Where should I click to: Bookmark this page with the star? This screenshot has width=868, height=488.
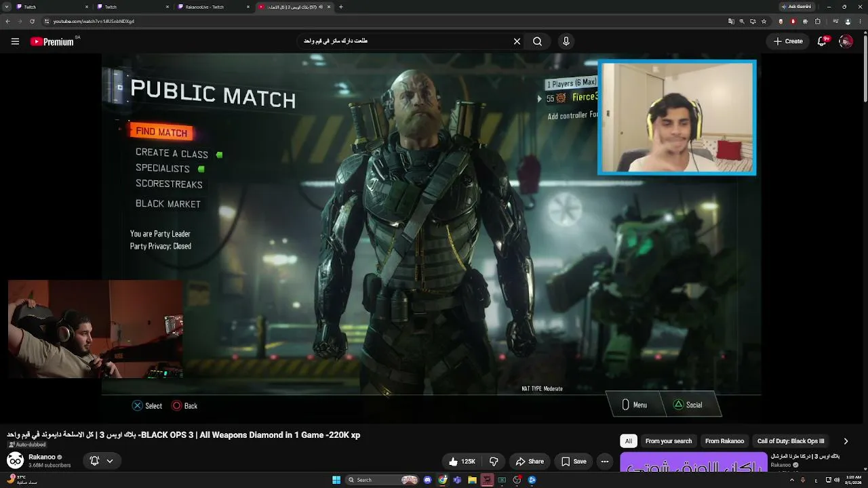(x=764, y=21)
